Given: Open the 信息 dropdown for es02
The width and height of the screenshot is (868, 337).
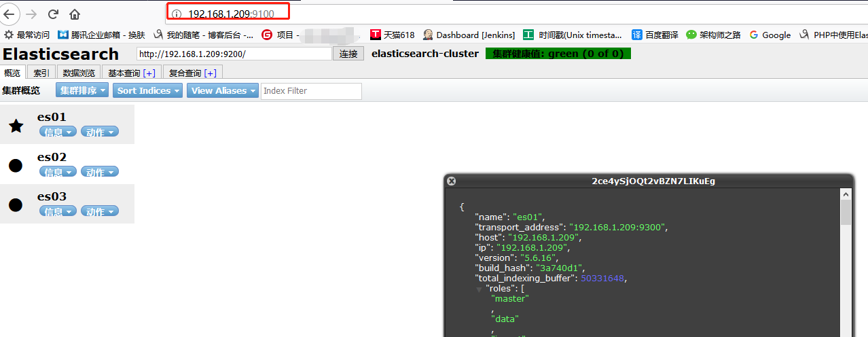Looking at the screenshot, I should pos(58,172).
